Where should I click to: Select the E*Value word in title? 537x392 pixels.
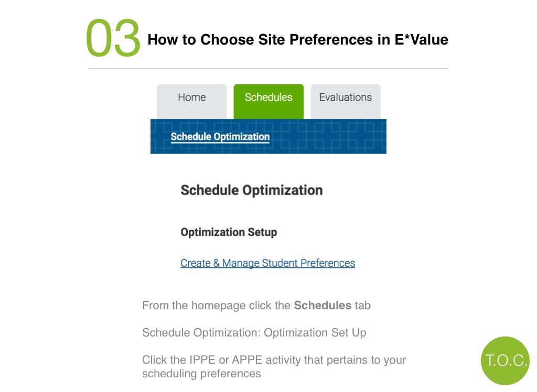tap(421, 40)
